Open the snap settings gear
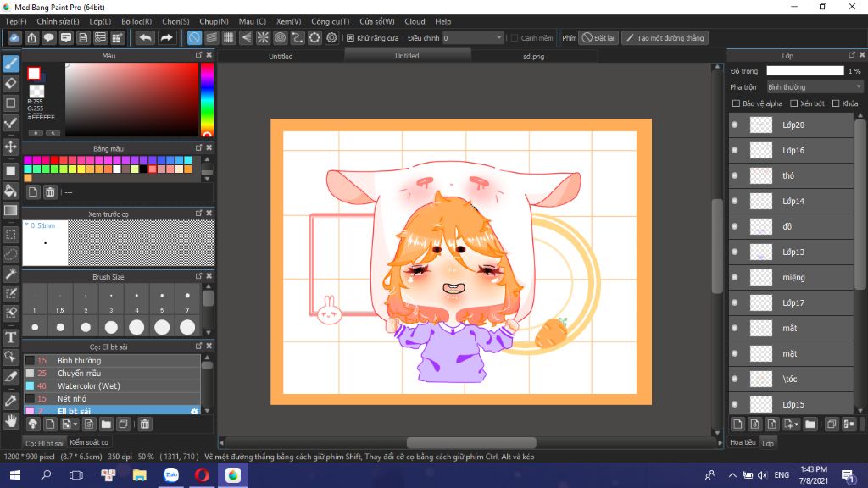 point(331,37)
